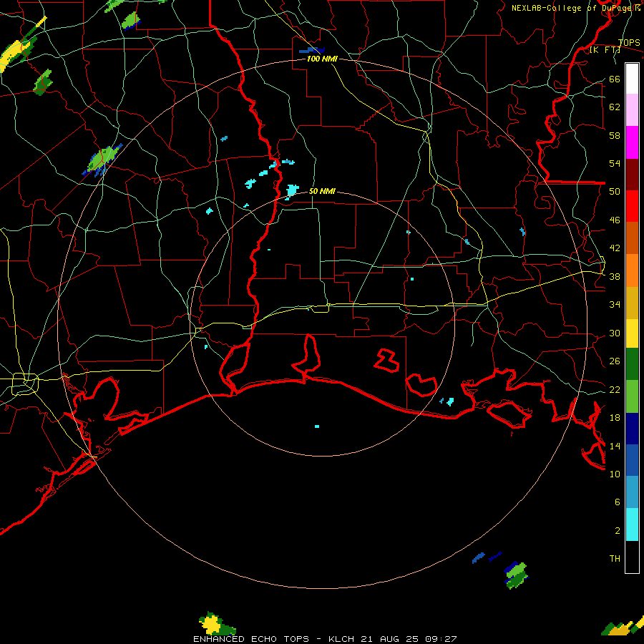Click the yellow echo streak at top left
Screen dimensions: 644x644
(16, 52)
